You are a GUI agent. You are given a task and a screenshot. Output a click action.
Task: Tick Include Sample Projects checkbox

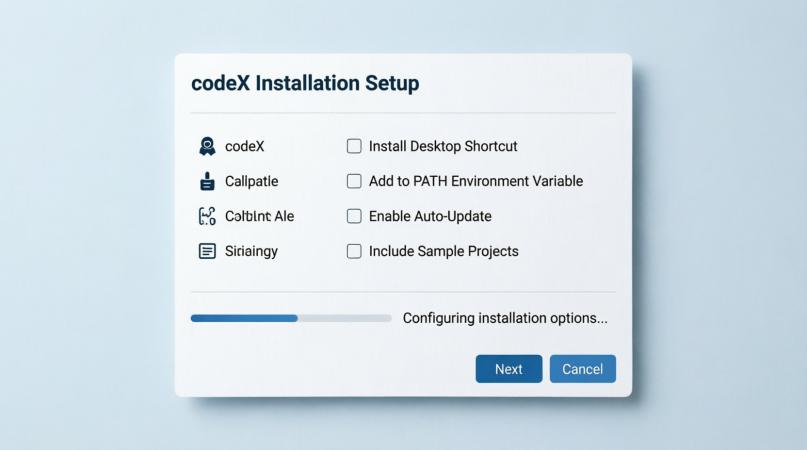(354, 251)
